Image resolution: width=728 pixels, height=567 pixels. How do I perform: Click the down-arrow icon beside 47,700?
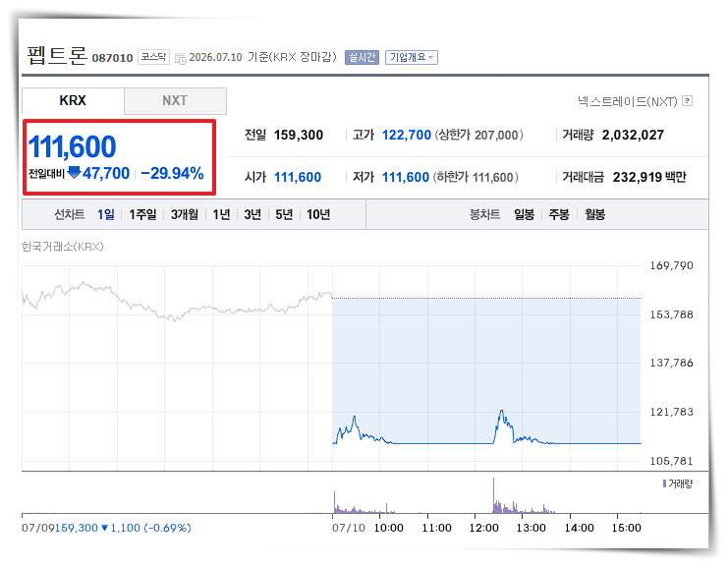tap(74, 173)
